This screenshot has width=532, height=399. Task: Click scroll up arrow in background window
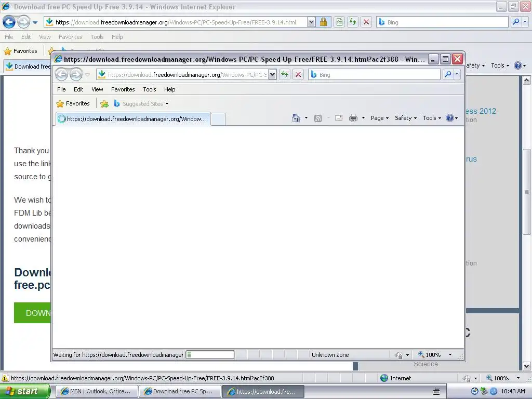click(527, 81)
